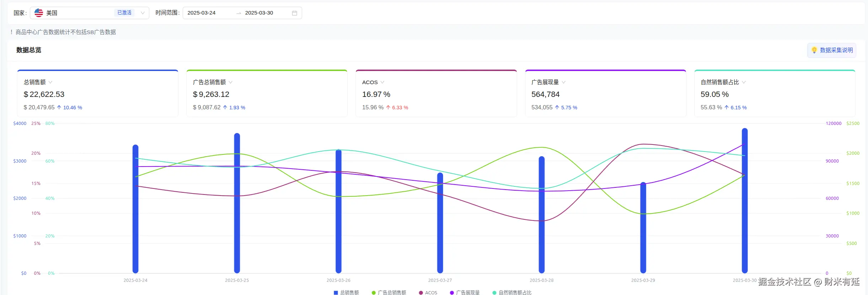Image resolution: width=868 pixels, height=295 pixels.
Task: Click the ad sales value $ 9,263.12
Action: pos(211,94)
